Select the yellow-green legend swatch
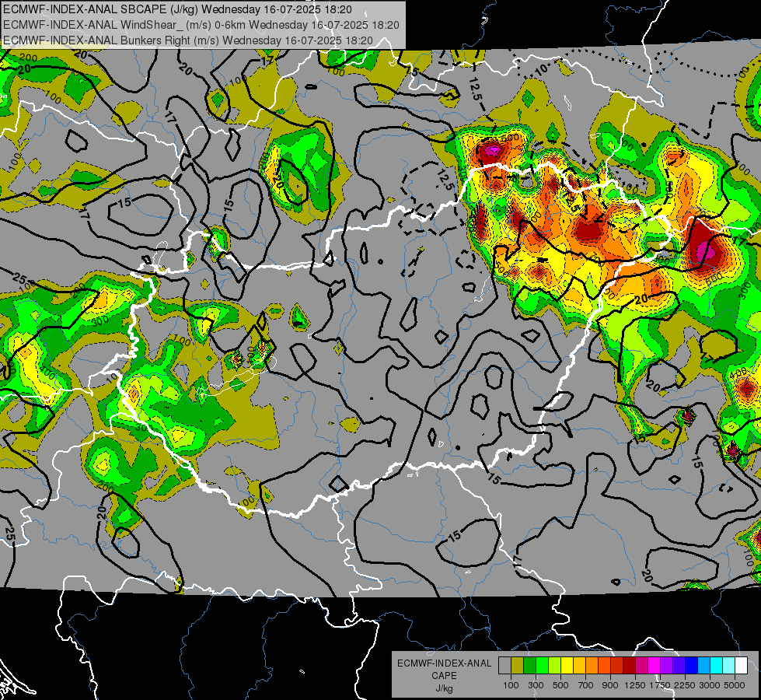This screenshot has width=761, height=700. coord(554,665)
